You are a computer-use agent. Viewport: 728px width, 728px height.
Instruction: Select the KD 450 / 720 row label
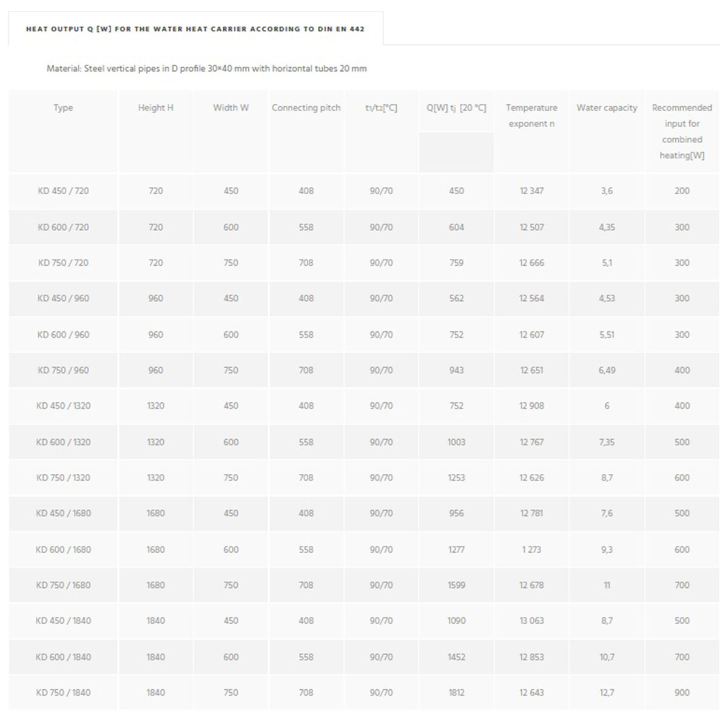63,191
